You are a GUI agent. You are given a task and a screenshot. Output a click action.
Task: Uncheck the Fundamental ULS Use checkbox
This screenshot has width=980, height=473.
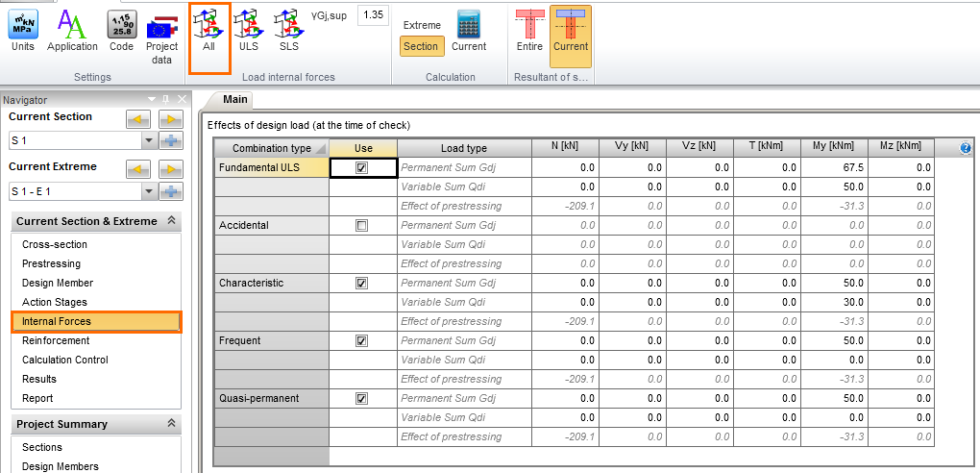[x=362, y=167]
